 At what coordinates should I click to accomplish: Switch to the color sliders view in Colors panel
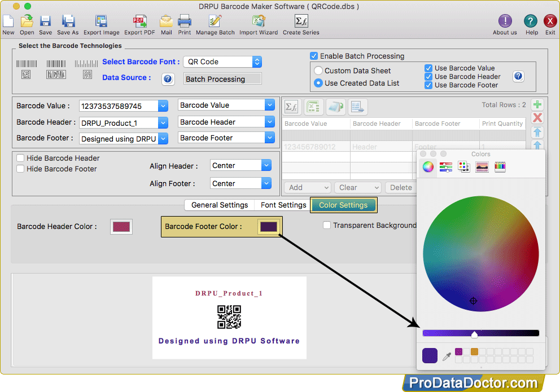445,166
